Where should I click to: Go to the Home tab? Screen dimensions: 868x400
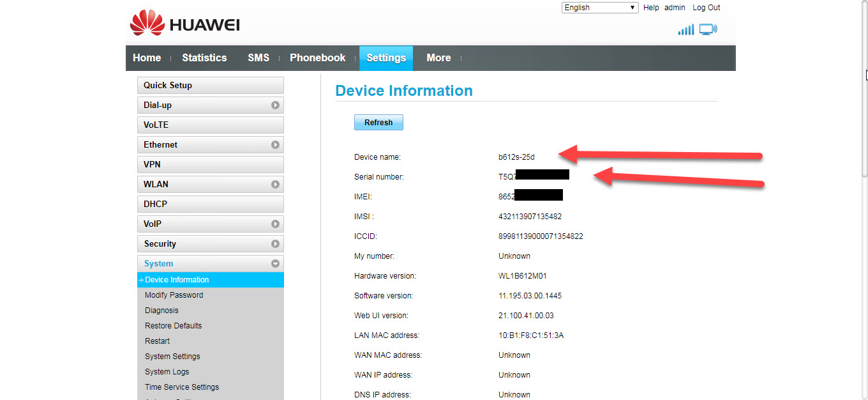point(147,58)
